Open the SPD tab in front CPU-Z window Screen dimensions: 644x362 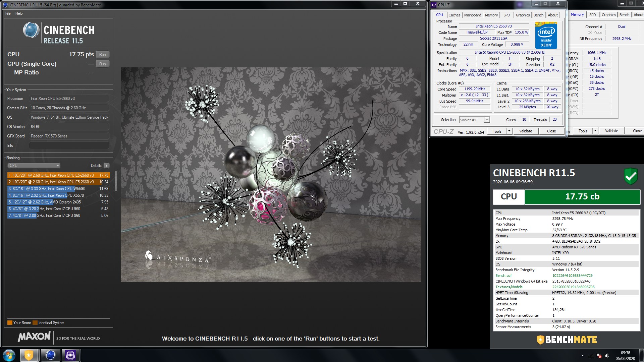[507, 15]
